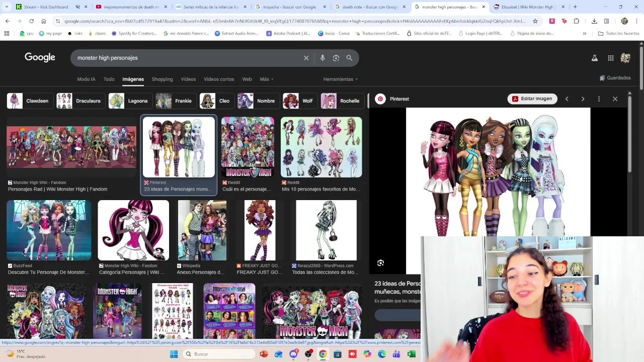644x362 pixels.
Task: Filter images by the Clawdeen chip
Action: point(29,101)
